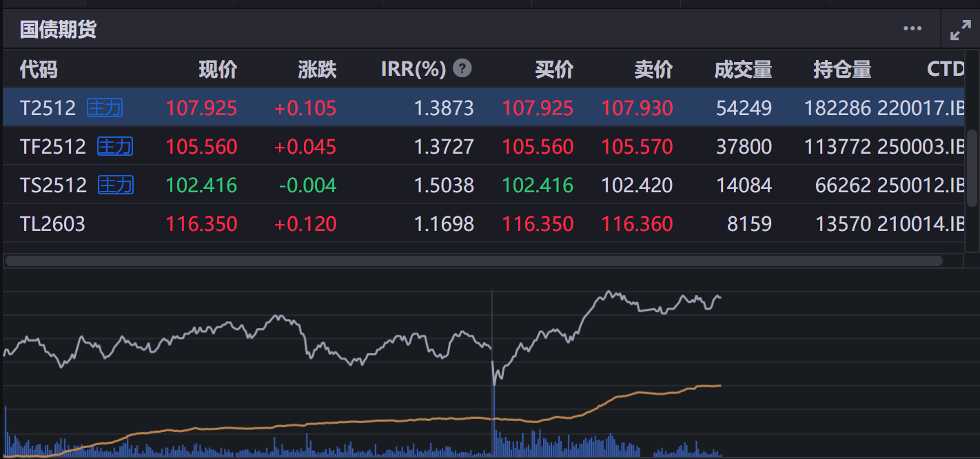Click CTD bond 220017.IB
This screenshot has height=459, width=980.
coord(921,108)
